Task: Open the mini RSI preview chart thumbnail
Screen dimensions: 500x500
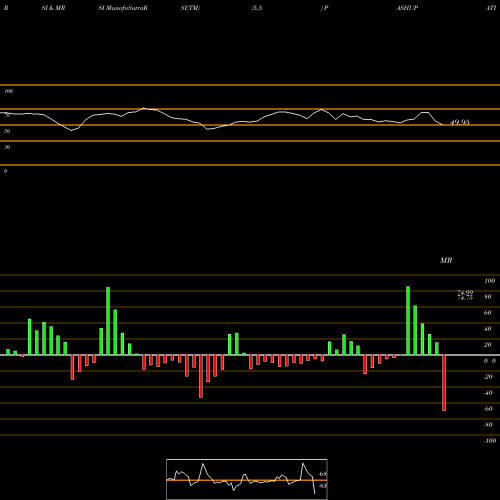Action: (247, 479)
